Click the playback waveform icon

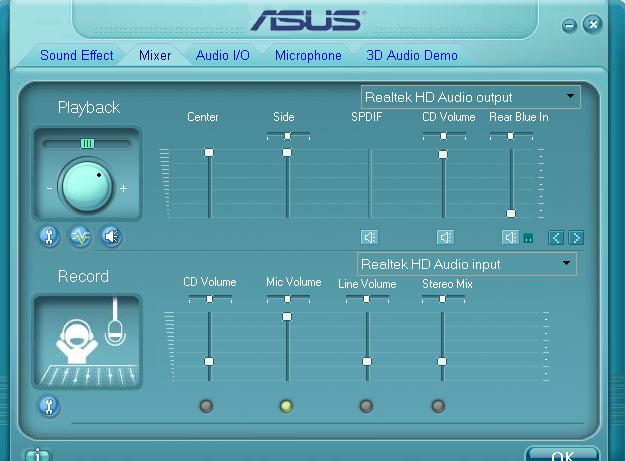[x=80, y=237]
